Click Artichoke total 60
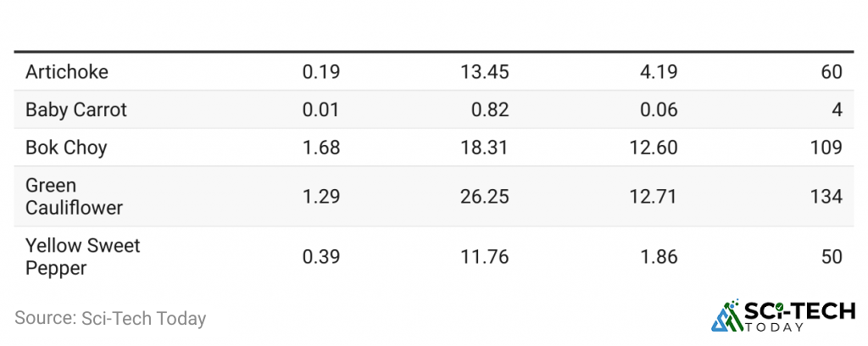Viewport: 868px width, 346px height. [832, 72]
